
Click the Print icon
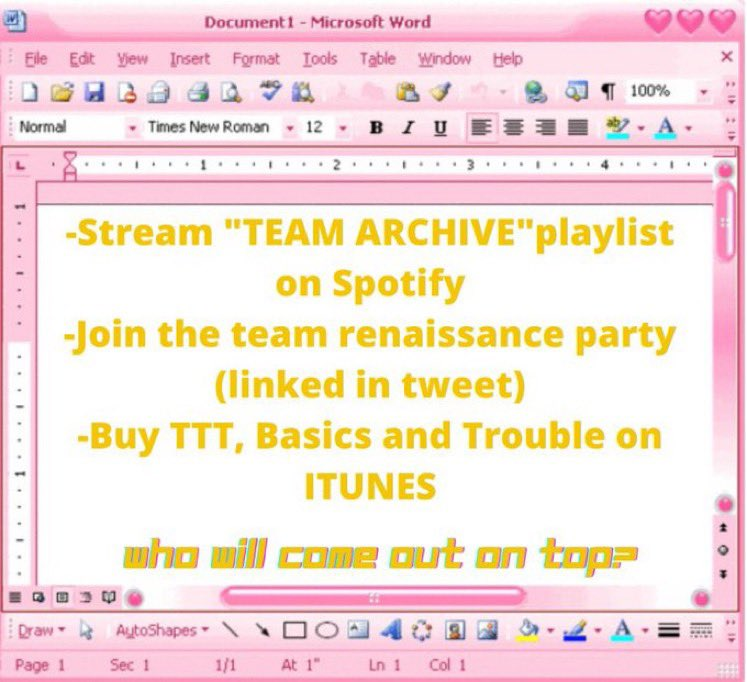(197, 92)
